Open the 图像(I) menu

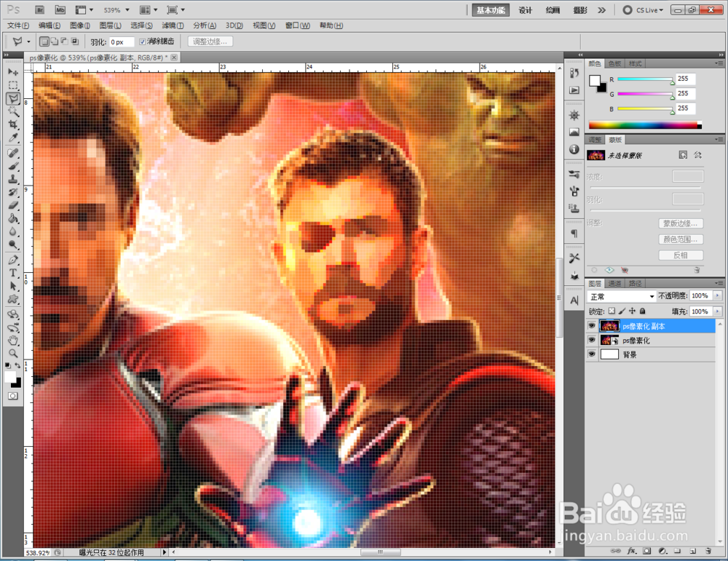pos(80,25)
